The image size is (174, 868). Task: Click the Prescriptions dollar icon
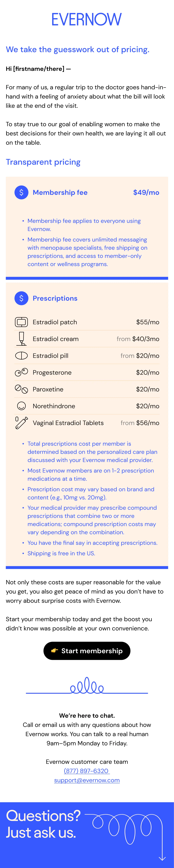(22, 298)
